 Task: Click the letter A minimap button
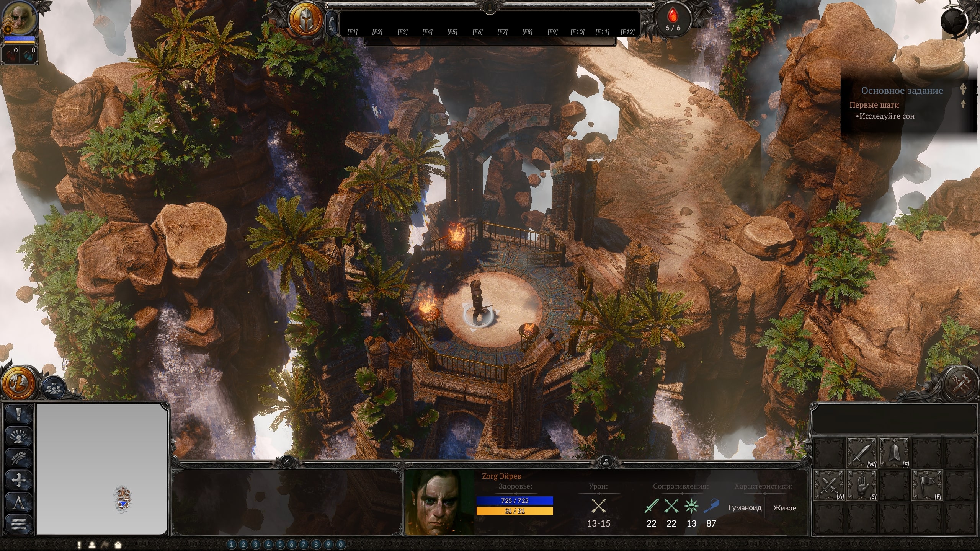pyautogui.click(x=18, y=502)
